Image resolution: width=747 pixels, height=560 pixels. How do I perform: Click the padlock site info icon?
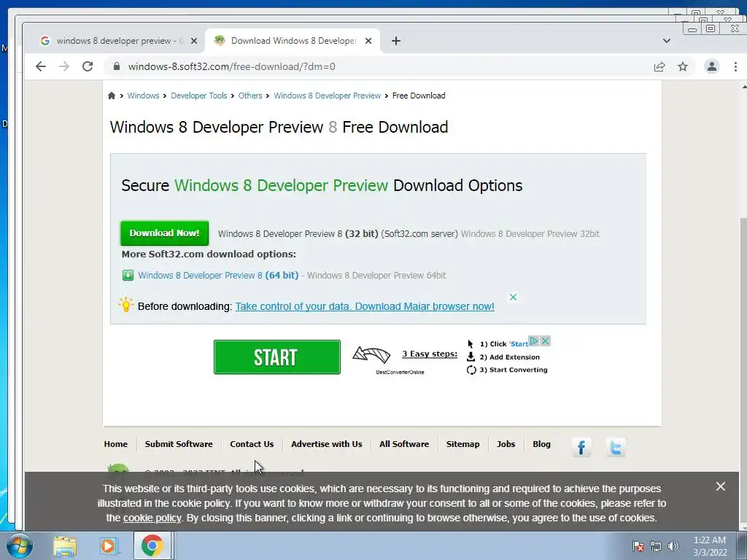pos(117,66)
